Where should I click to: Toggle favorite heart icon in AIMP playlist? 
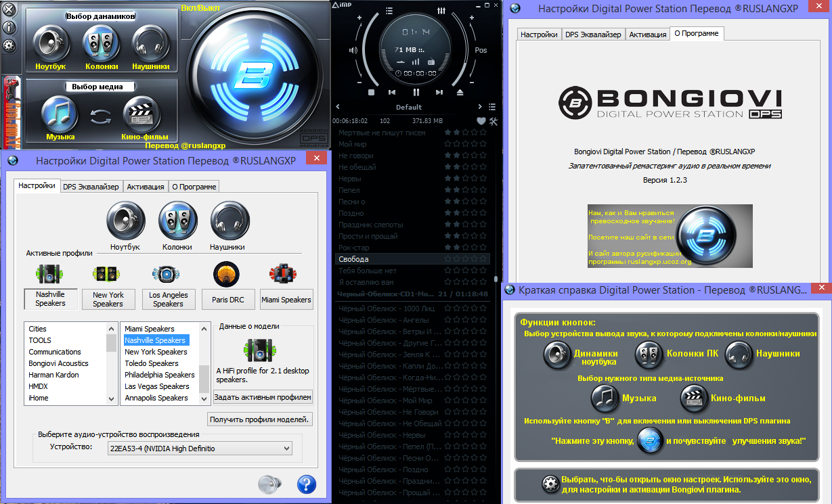481,121
